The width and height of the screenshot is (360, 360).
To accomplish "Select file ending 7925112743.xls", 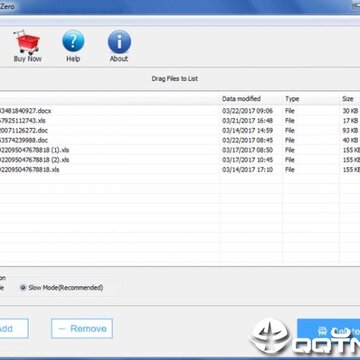I will (23, 121).
